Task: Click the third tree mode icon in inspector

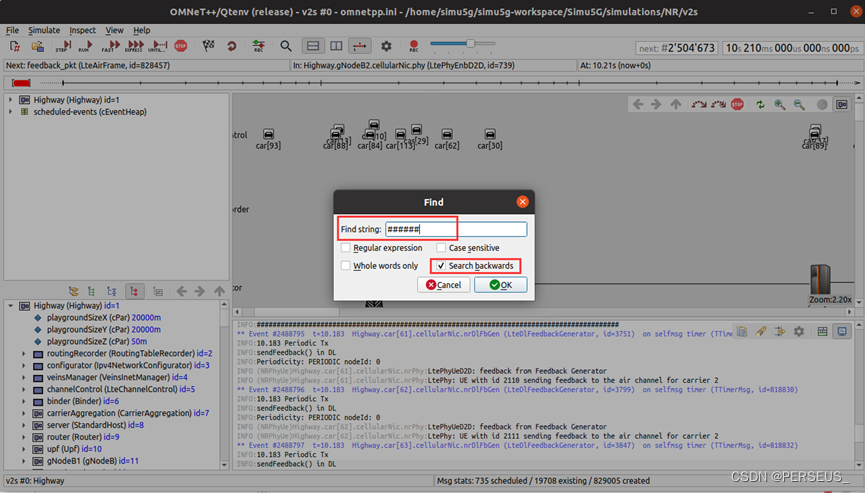Action: 111,291
